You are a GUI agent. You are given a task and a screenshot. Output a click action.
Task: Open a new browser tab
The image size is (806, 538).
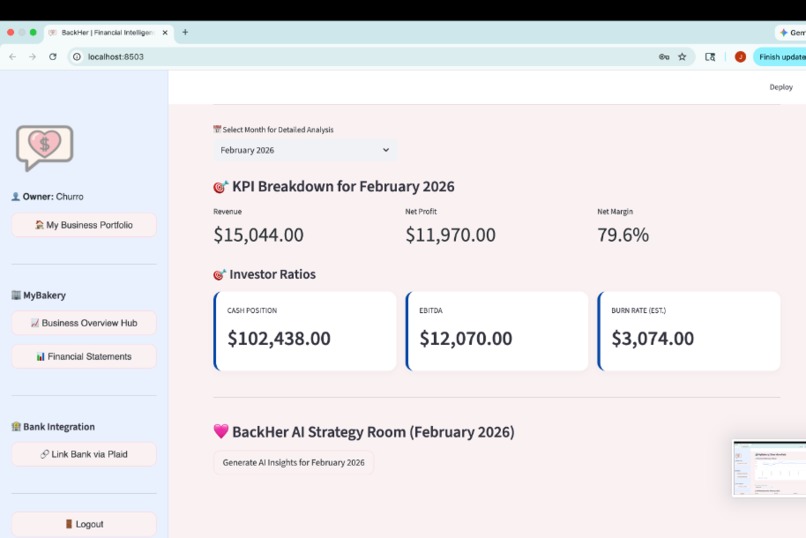pos(185,32)
